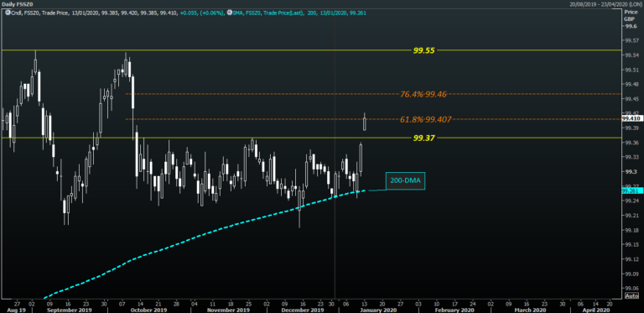Click the Cndl series legend icon
Image resolution: width=644 pixels, height=313 pixels.
pyautogui.click(x=8, y=13)
